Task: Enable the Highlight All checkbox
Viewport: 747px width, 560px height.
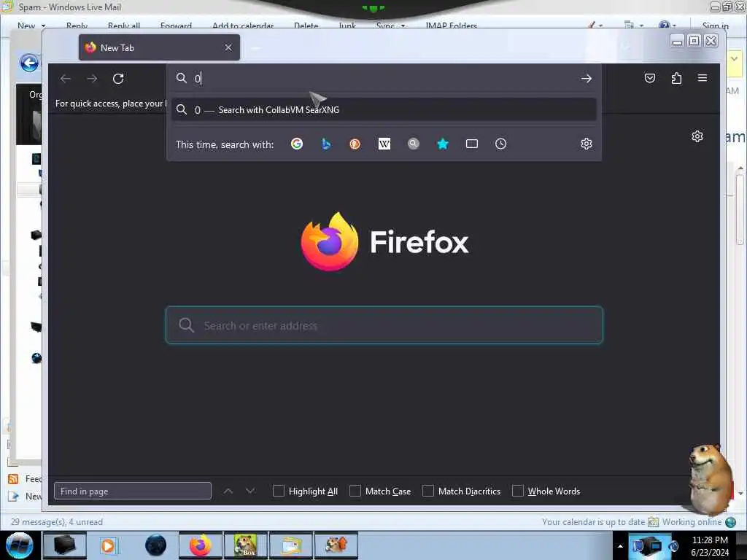Action: point(279,491)
